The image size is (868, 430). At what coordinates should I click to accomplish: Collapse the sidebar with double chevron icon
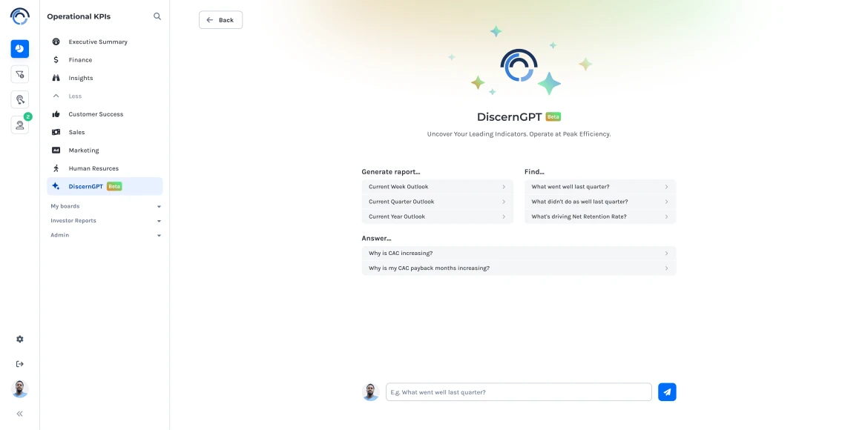(20, 414)
